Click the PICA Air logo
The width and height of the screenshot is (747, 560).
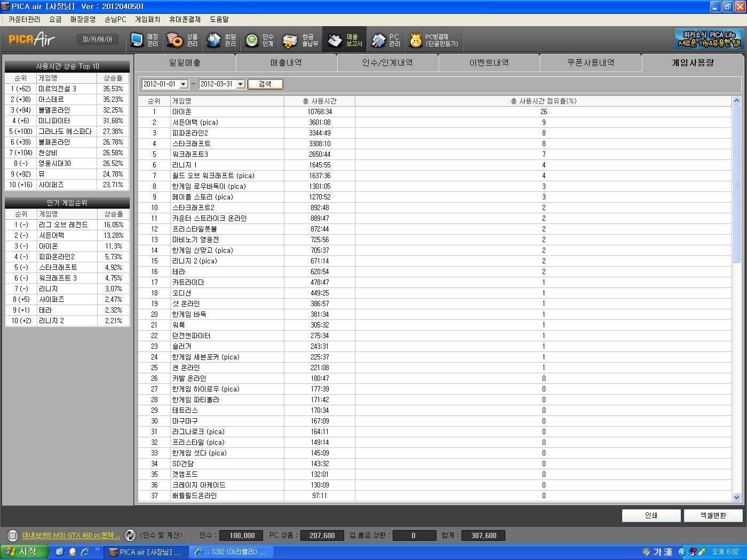(x=32, y=39)
